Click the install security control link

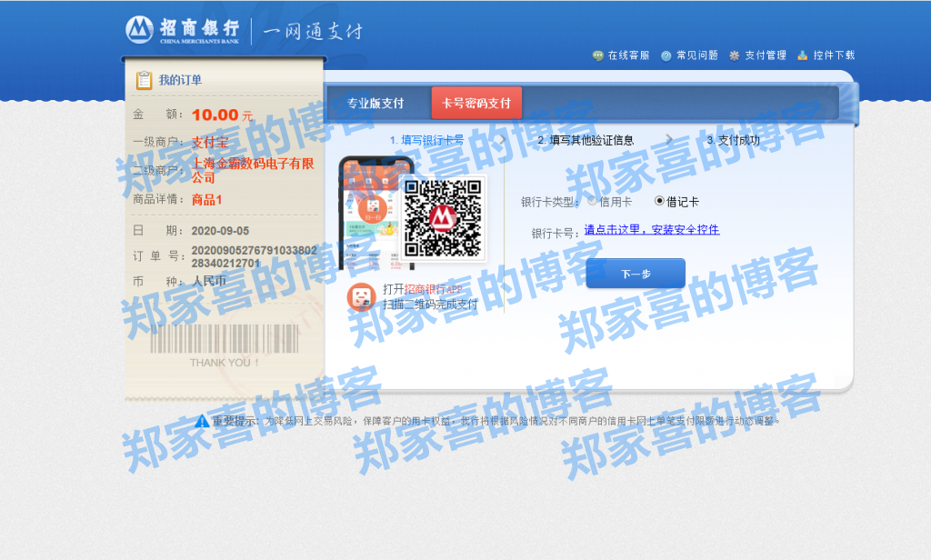click(652, 230)
